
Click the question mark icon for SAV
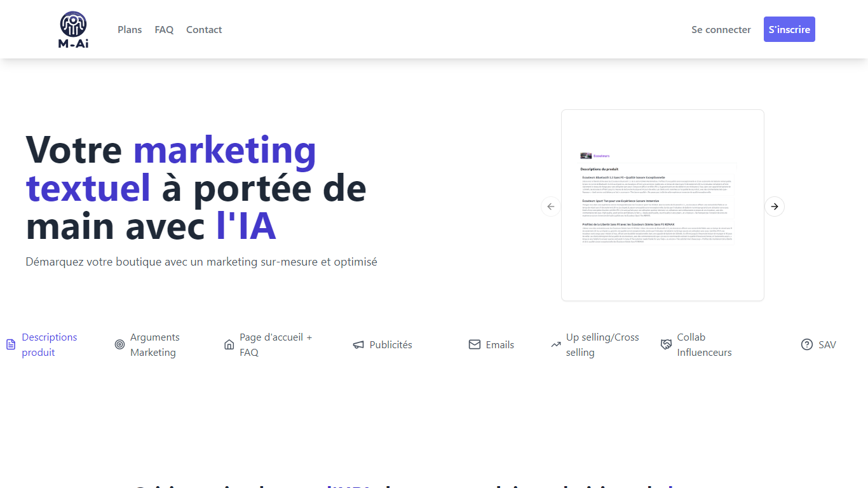pos(807,344)
